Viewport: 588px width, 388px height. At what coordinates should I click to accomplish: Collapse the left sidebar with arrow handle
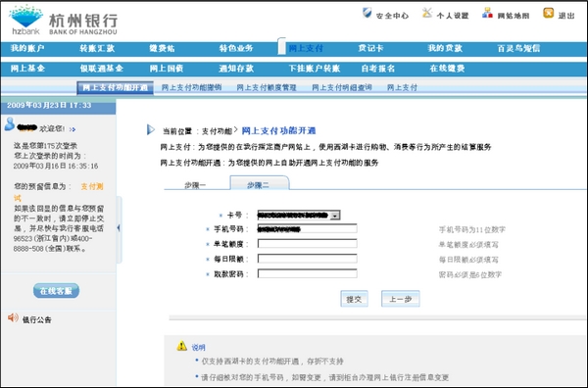tap(119, 228)
